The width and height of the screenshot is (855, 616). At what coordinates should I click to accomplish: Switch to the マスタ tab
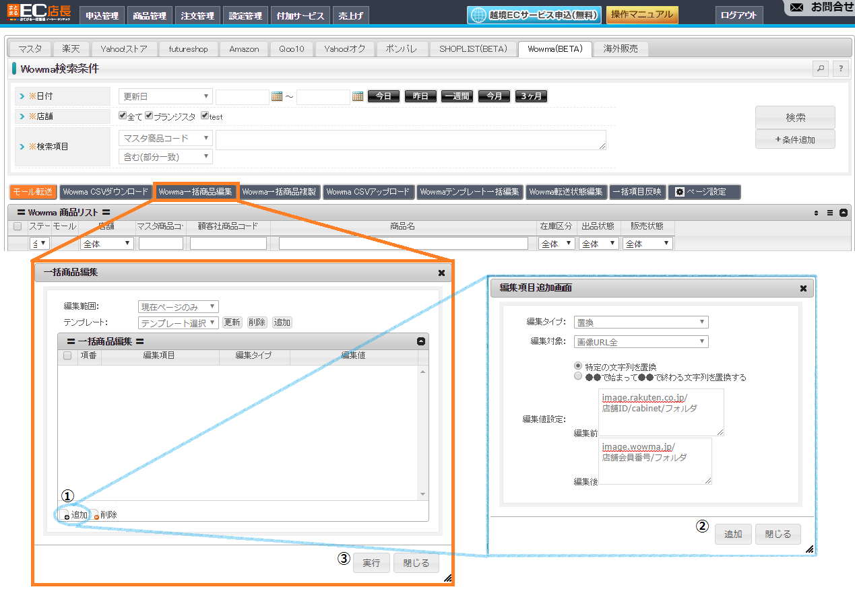click(x=30, y=48)
